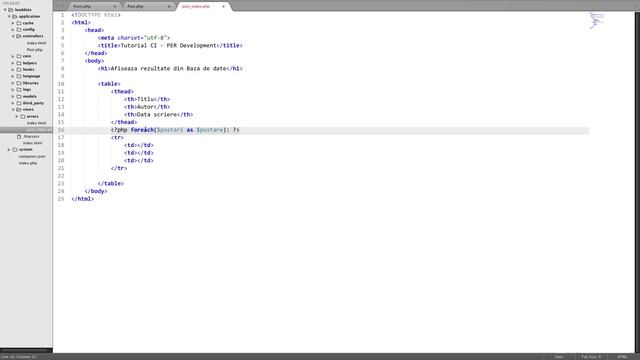Switch to the Posts.php tab
640x360 pixels.
(93, 7)
